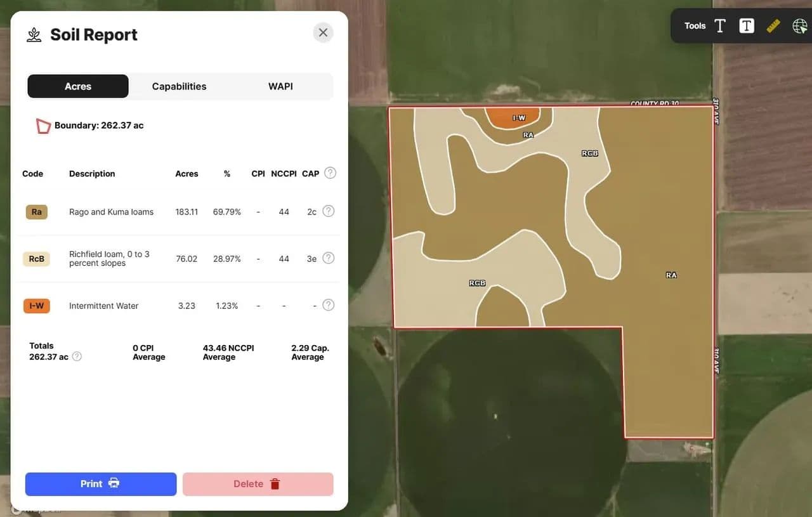This screenshot has height=517, width=812.
Task: Click the globe cursor map tool
Action: click(x=799, y=26)
